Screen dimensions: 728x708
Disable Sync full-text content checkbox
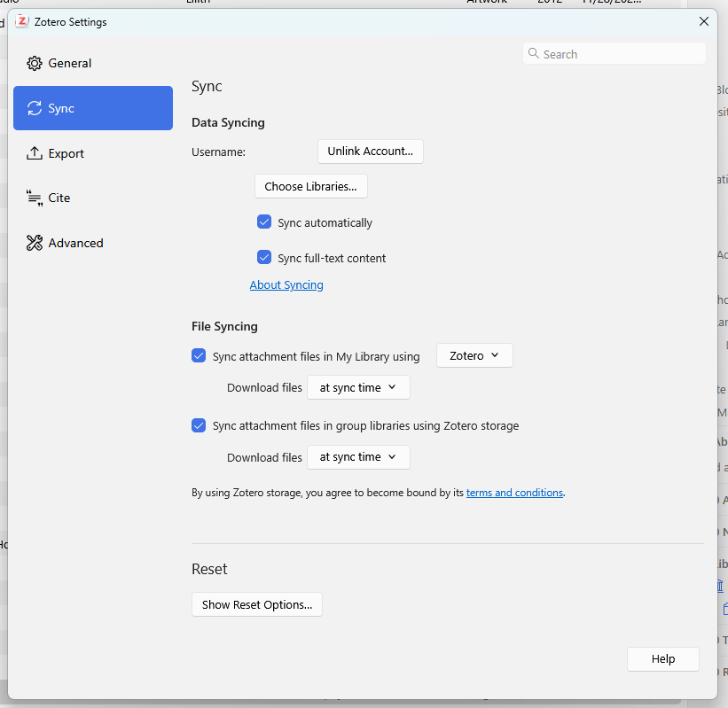(263, 258)
